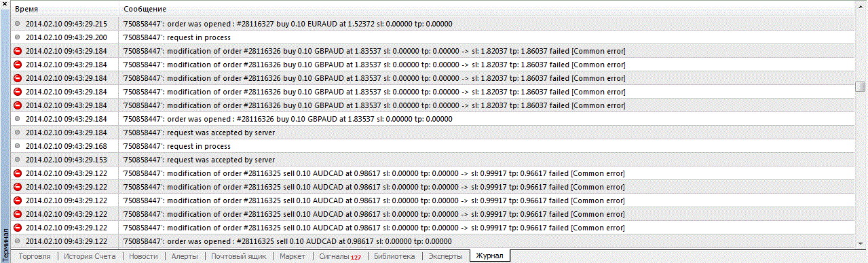The width and height of the screenshot is (868, 263).
Task: Select the message order was opened #28116326 GBPAUD
Action: pyautogui.click(x=288, y=119)
